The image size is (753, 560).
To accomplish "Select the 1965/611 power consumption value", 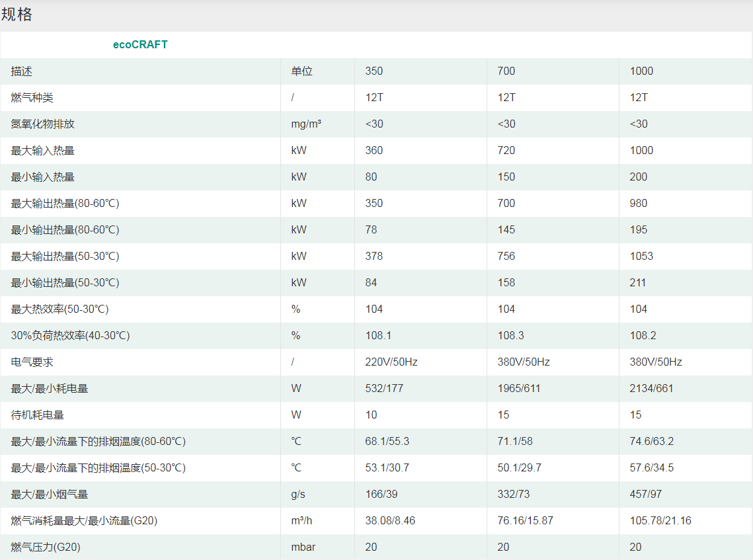I will tap(519, 389).
